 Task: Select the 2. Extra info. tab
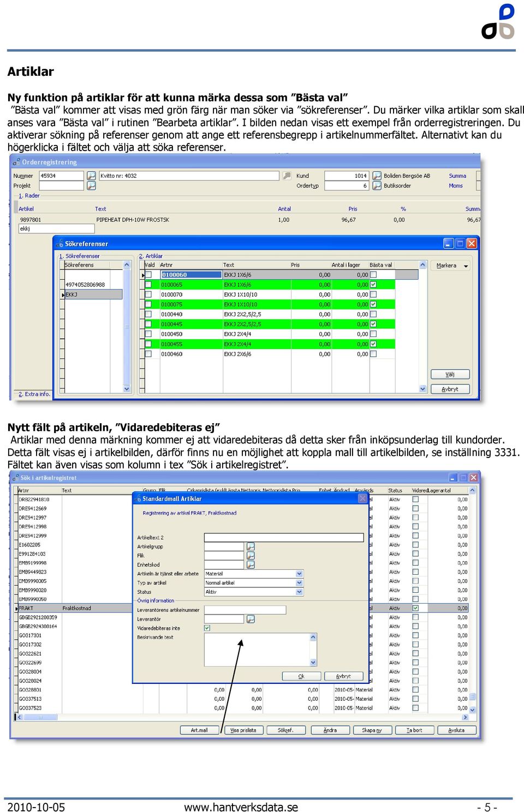[x=34, y=394]
